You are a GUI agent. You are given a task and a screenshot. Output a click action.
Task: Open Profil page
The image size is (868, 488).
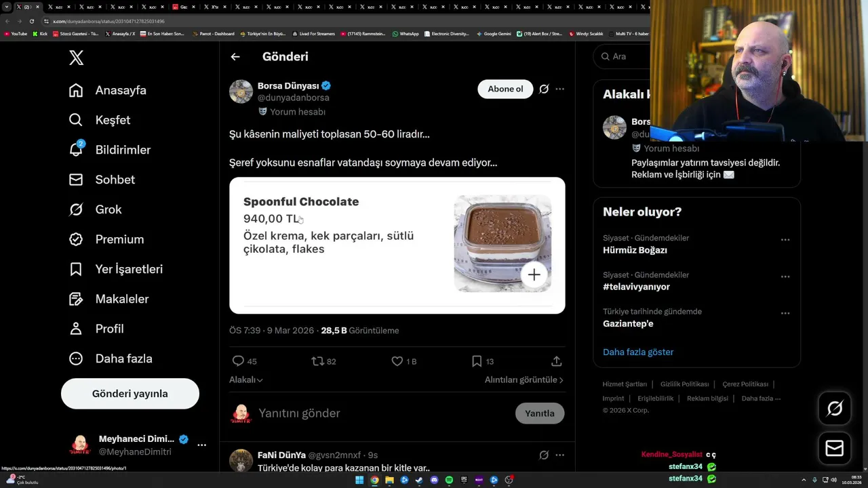pyautogui.click(x=96, y=329)
